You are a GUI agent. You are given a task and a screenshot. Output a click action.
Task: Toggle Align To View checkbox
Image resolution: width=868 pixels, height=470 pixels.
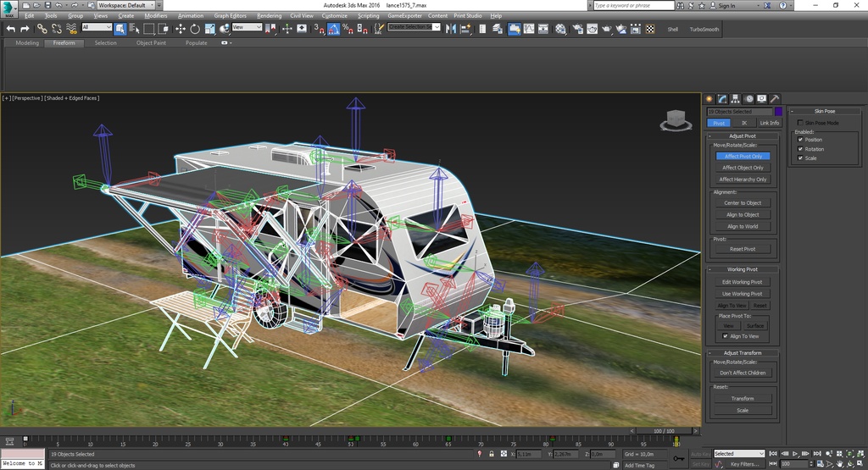point(726,336)
